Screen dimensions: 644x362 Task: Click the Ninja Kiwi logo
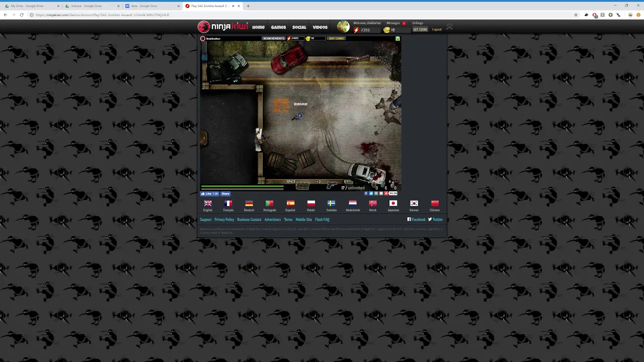(x=223, y=27)
